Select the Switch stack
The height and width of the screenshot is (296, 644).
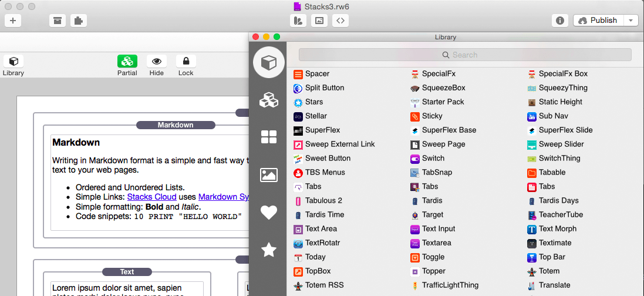click(x=427, y=159)
